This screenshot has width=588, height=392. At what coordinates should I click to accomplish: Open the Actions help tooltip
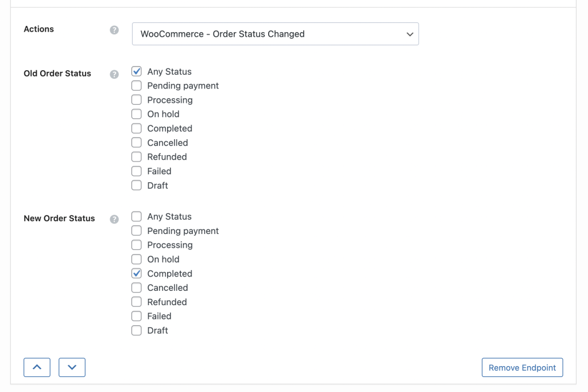pyautogui.click(x=114, y=29)
